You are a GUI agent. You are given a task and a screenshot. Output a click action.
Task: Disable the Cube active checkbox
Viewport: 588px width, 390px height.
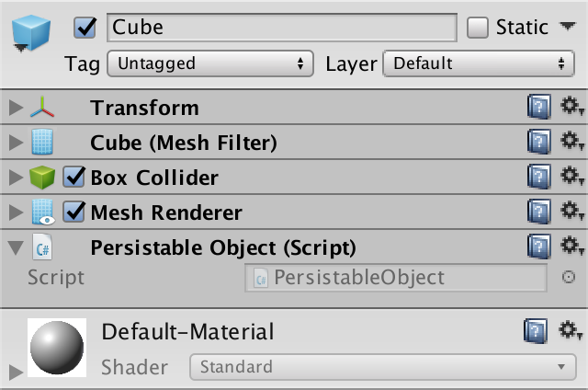(x=85, y=28)
